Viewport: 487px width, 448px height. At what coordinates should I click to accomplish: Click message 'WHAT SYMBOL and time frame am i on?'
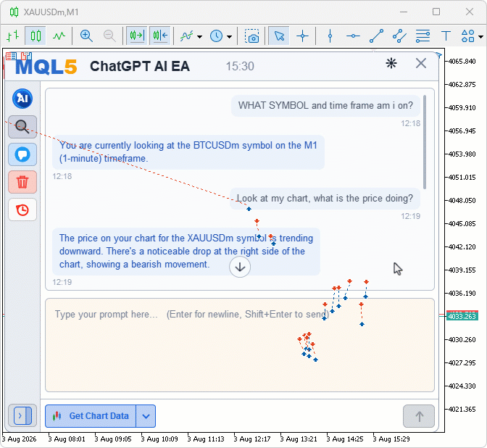tap(325, 105)
